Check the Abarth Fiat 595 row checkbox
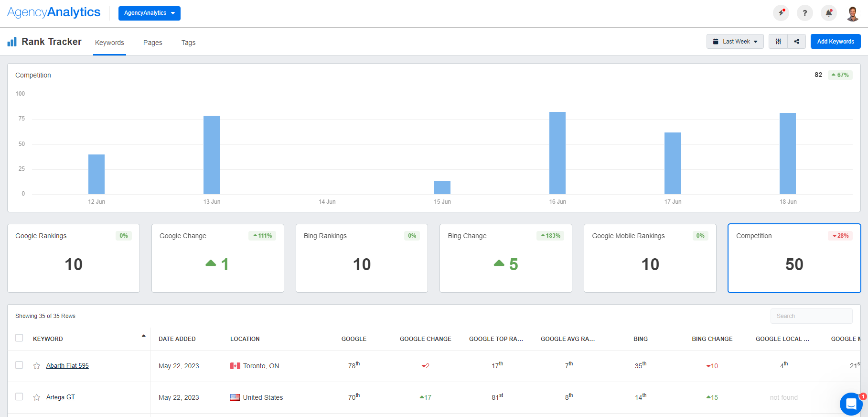This screenshot has height=417, width=868. [x=19, y=365]
